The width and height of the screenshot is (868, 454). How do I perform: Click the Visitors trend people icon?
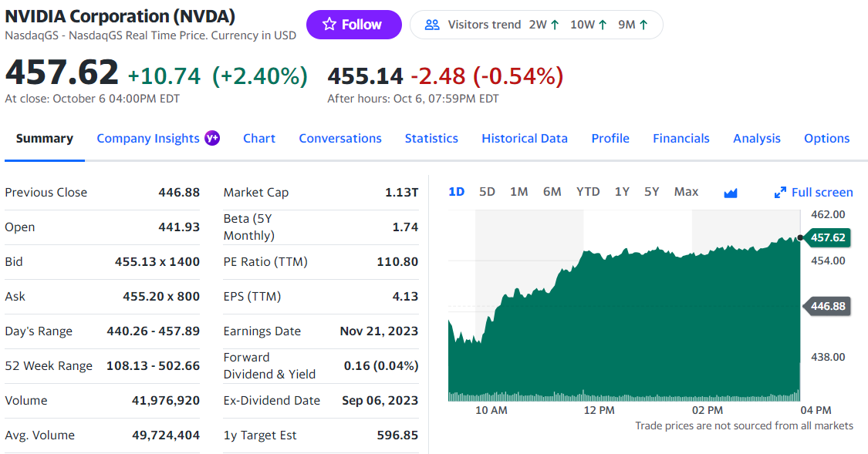(432, 25)
